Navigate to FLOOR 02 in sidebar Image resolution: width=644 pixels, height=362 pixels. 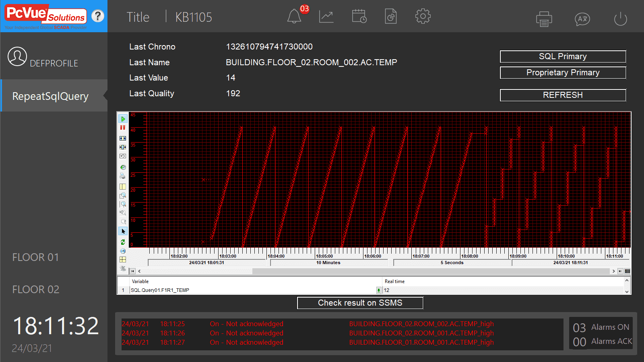tap(36, 290)
